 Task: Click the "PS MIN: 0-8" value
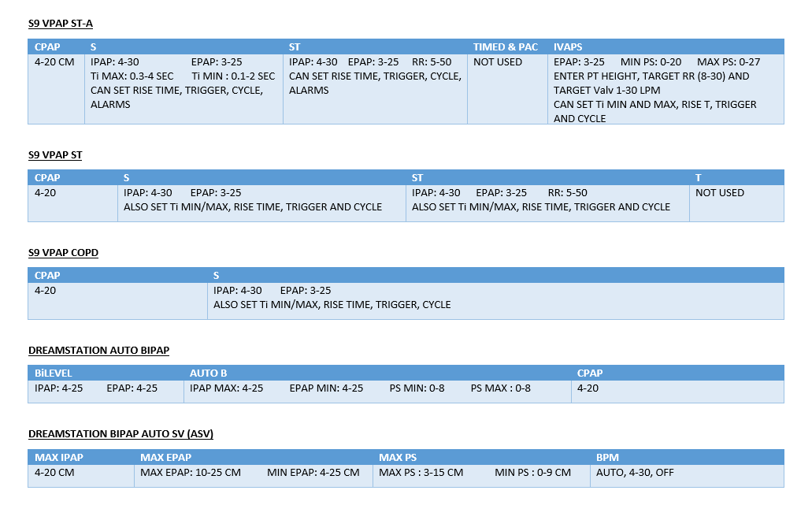pos(417,388)
